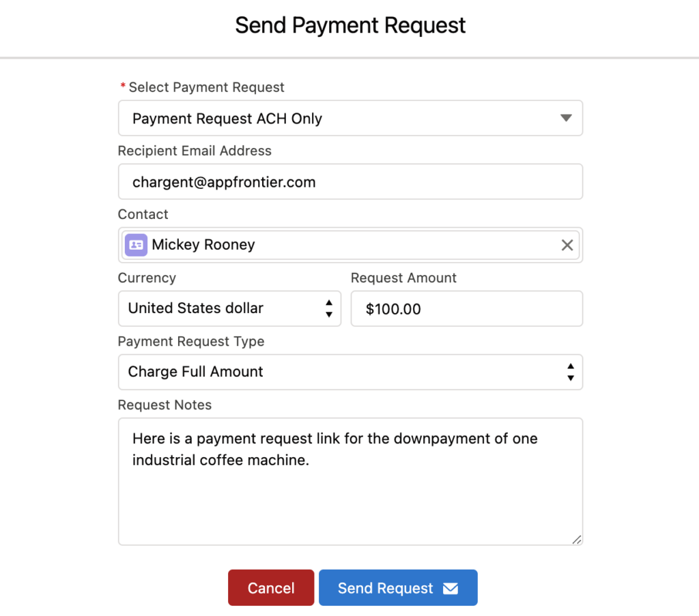This screenshot has height=616, width=699.
Task: Click the Request Notes label
Action: (165, 405)
